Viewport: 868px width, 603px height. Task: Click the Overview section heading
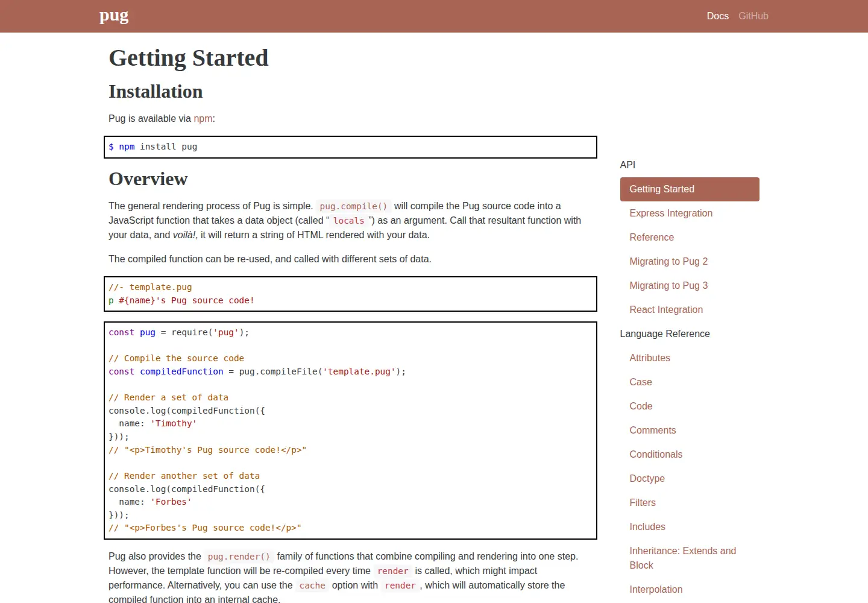coord(148,179)
